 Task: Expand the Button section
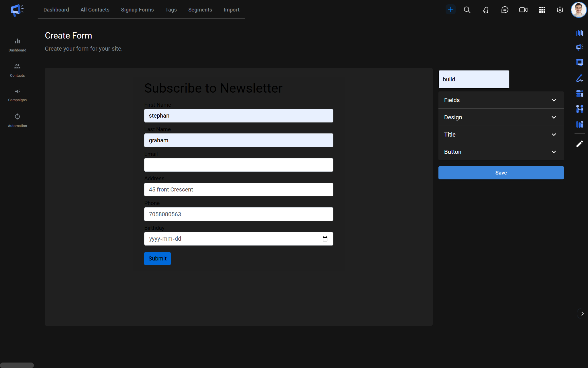pyautogui.click(x=501, y=152)
